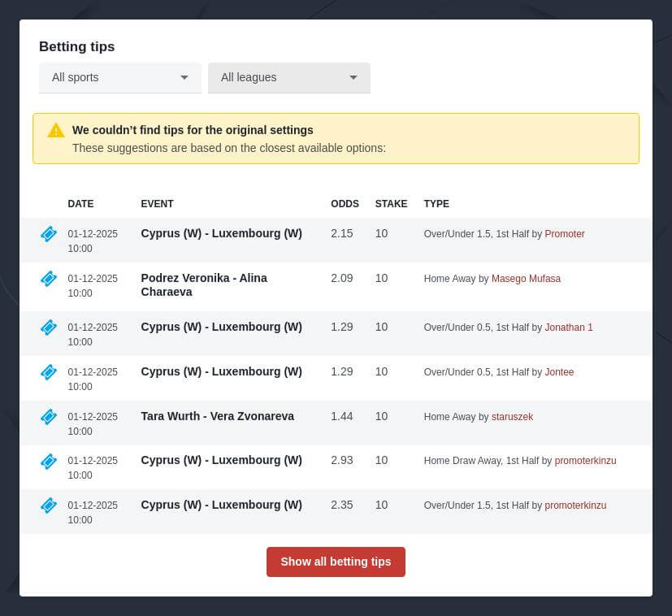The image size is (672, 616).
Task: Sort the table by the DATE column
Action: click(x=80, y=204)
